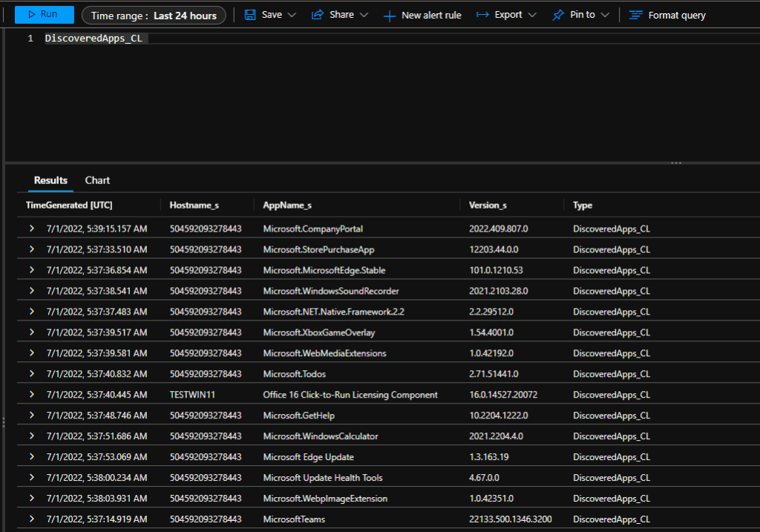The width and height of the screenshot is (760, 532).
Task: Select the TESTWIN11 hostname cell
Action: (192, 395)
